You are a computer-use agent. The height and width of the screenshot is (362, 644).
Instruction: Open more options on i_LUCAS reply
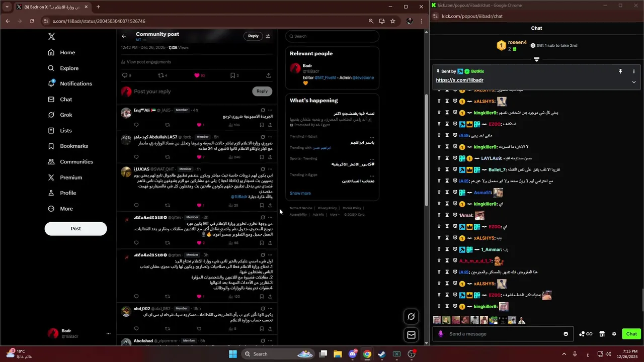pos(270,169)
